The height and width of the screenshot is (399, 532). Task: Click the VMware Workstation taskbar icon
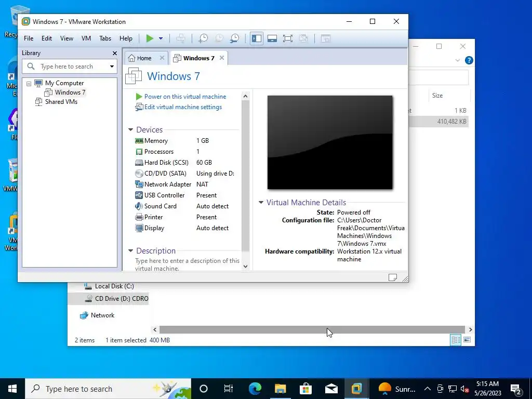[356, 389]
